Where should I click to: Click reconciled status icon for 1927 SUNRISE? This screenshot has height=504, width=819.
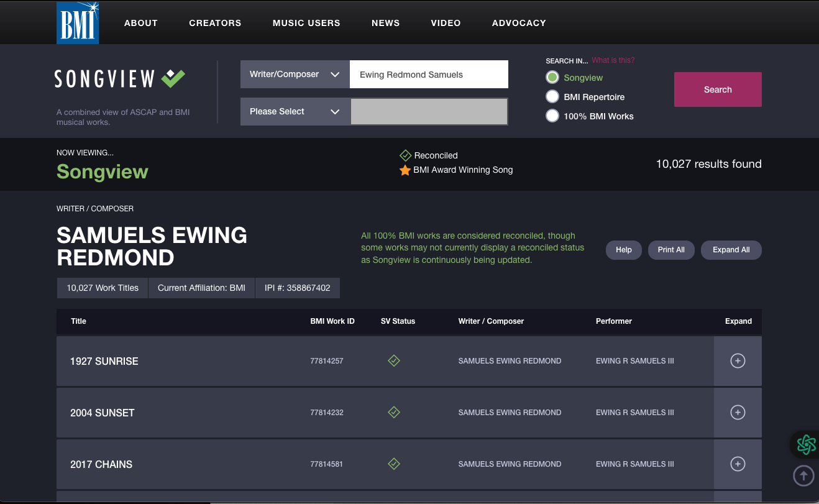pos(393,360)
